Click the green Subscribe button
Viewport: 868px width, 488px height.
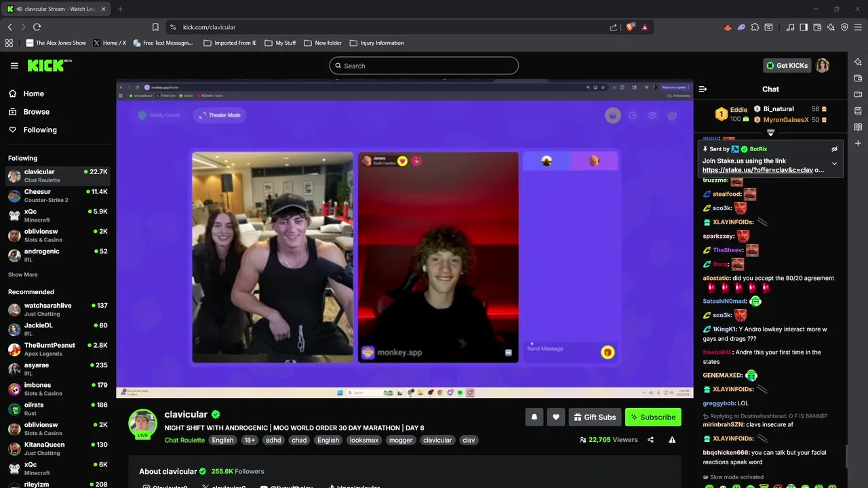(x=653, y=418)
